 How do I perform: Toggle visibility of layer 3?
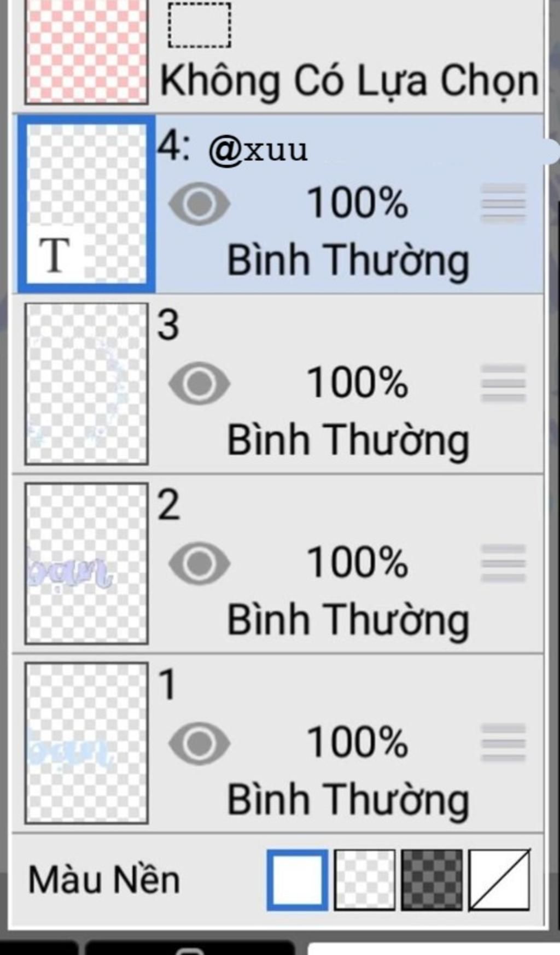(199, 383)
